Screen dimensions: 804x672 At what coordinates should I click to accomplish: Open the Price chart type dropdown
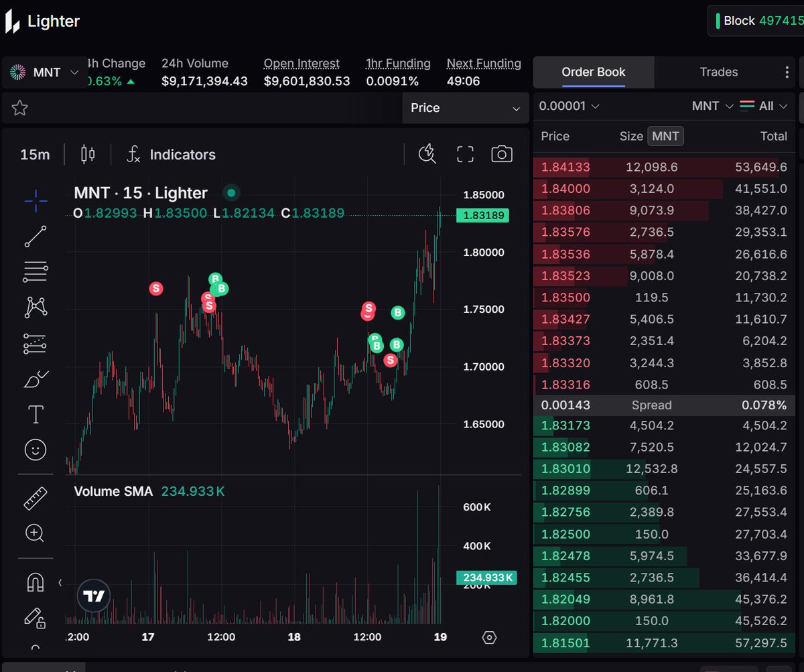click(466, 108)
